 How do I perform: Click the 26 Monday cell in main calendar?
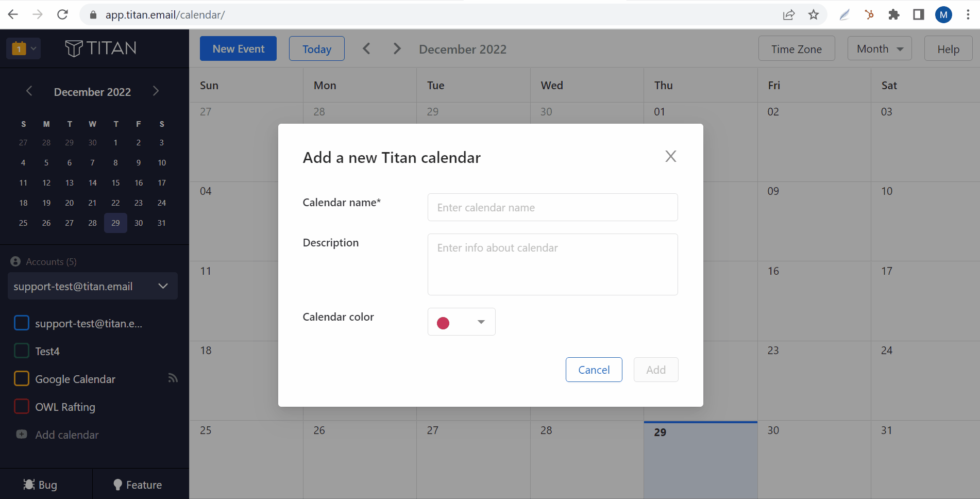pyautogui.click(x=360, y=460)
